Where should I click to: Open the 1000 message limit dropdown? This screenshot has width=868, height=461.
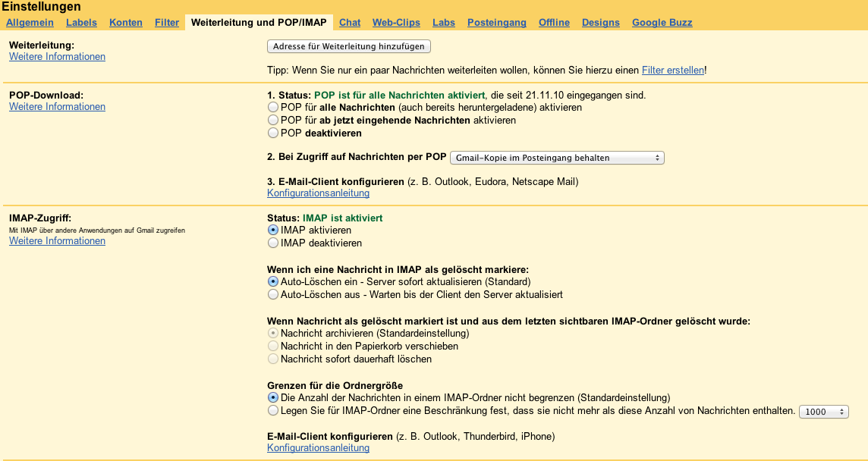824,412
